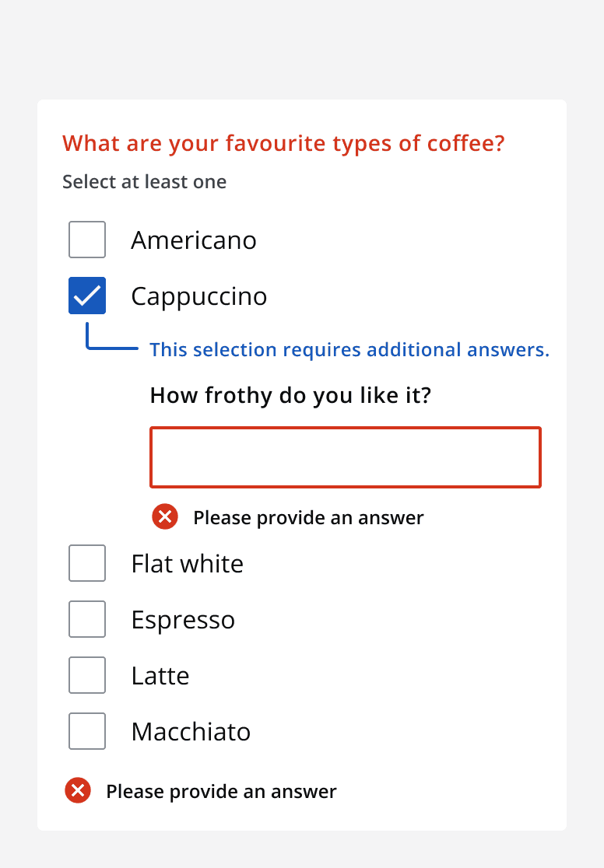Viewport: 604px width, 868px height.
Task: Select Americano by clicking its label text
Action: tap(194, 240)
